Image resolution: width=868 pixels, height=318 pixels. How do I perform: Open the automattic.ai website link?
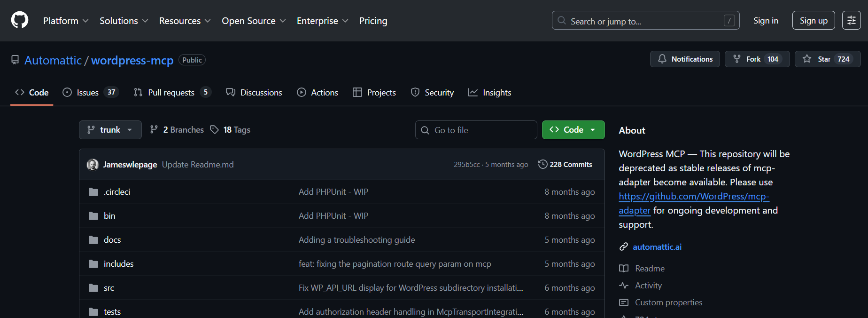point(657,246)
